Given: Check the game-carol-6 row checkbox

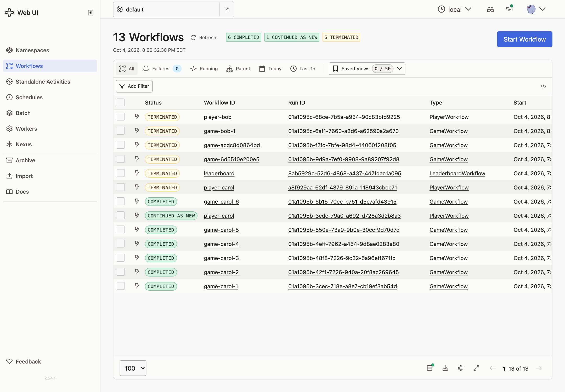Looking at the screenshot, I should [121, 201].
